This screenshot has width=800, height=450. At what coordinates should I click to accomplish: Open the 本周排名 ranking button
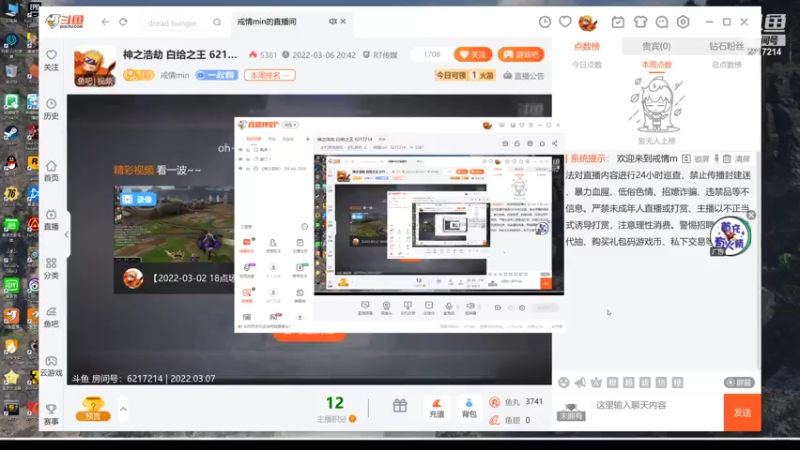[269, 75]
